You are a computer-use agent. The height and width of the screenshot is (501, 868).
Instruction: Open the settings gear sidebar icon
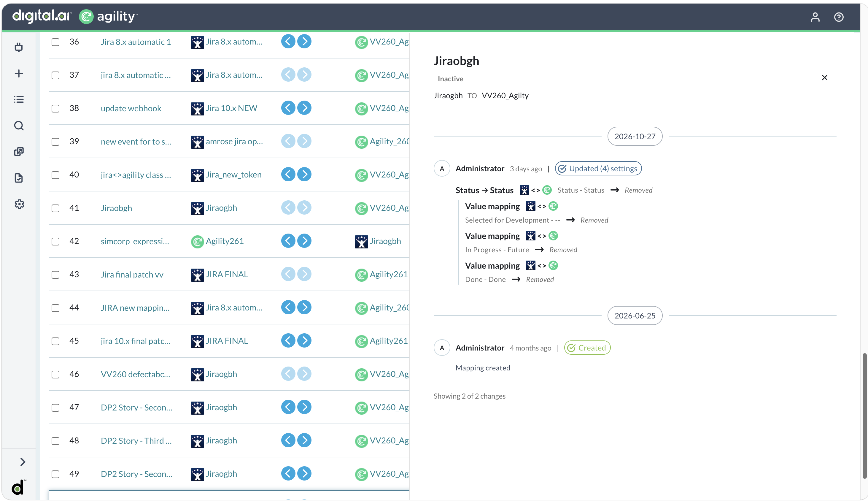[19, 204]
